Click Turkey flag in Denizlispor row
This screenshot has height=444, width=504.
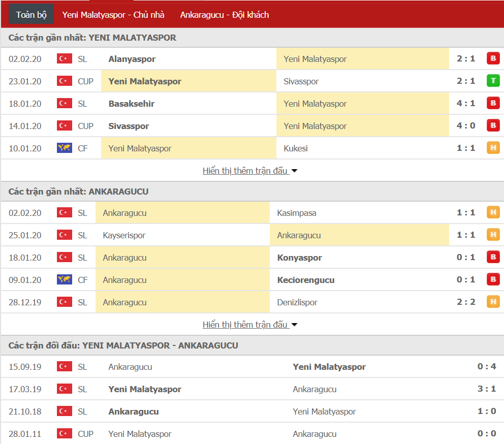tap(65, 302)
